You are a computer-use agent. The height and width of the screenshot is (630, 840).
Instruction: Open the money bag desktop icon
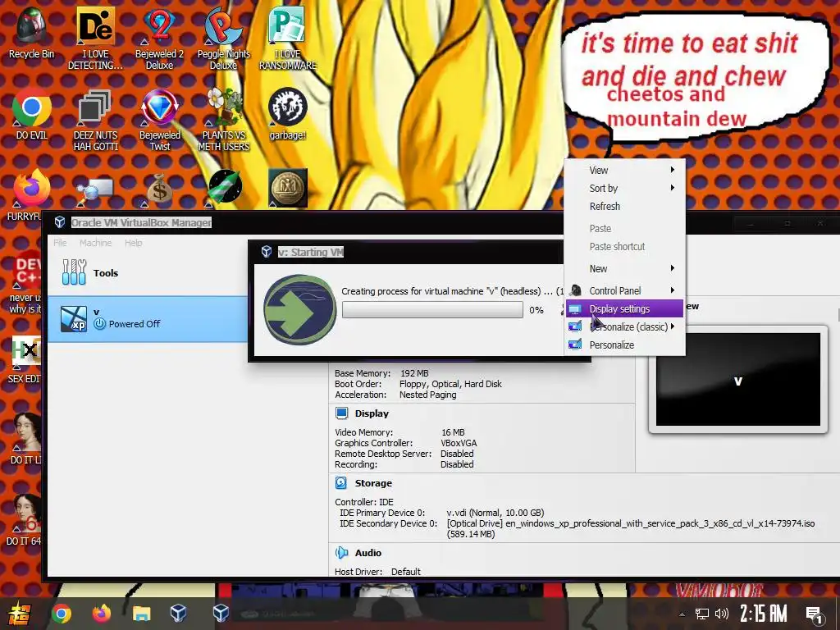tap(159, 189)
